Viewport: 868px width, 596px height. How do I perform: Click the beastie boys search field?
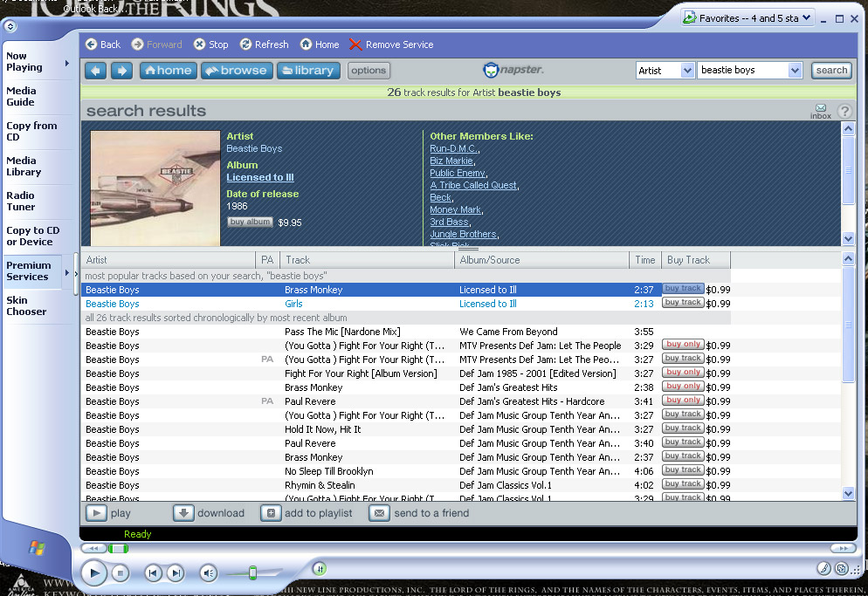click(x=743, y=71)
